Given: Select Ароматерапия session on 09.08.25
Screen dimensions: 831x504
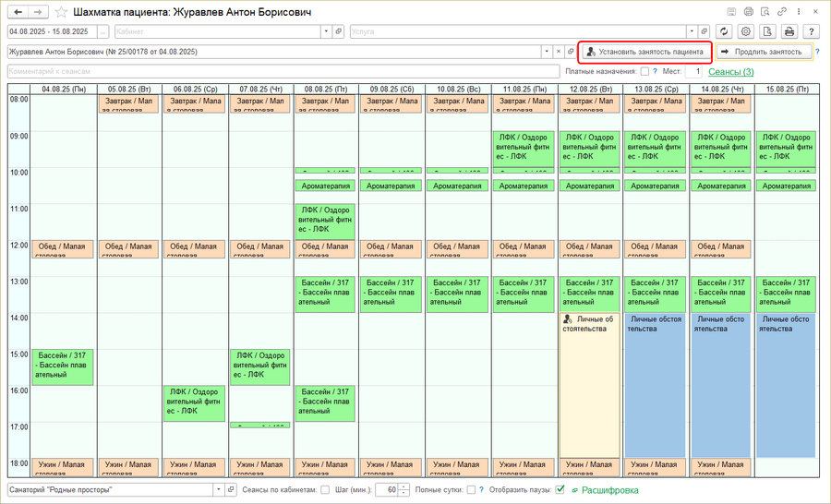Looking at the screenshot, I should (391, 186).
